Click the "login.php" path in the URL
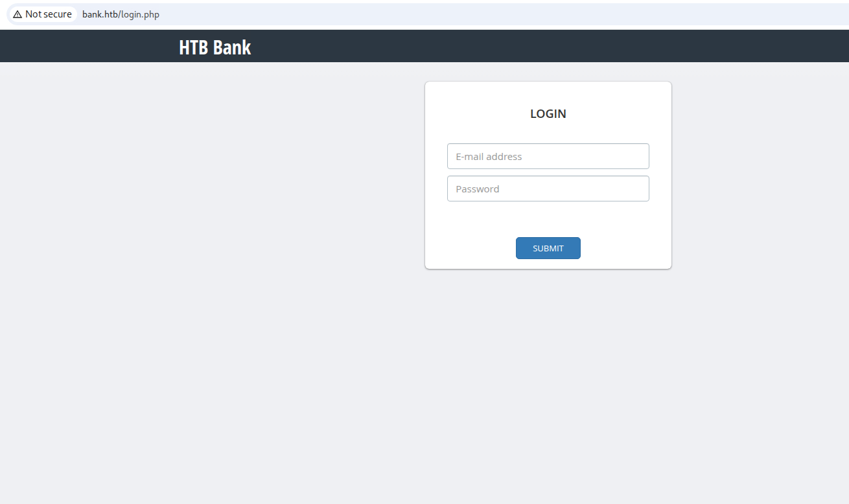 pyautogui.click(x=140, y=14)
